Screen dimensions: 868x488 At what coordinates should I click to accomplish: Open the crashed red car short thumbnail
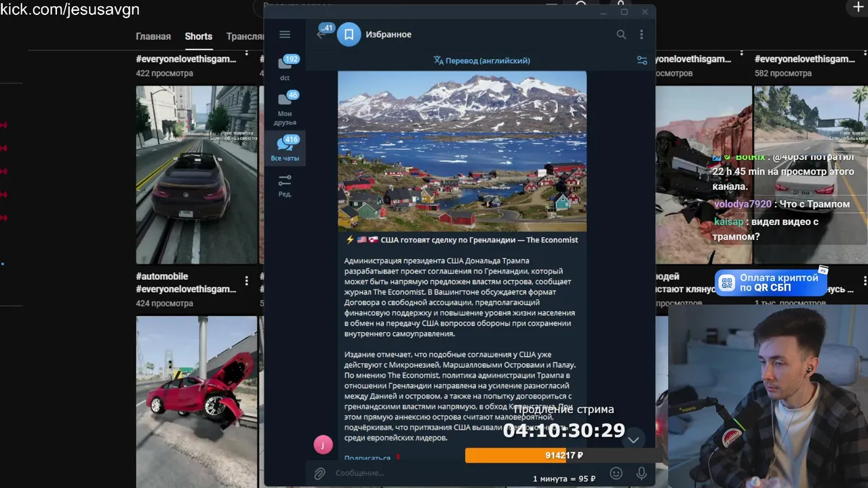[x=197, y=401]
